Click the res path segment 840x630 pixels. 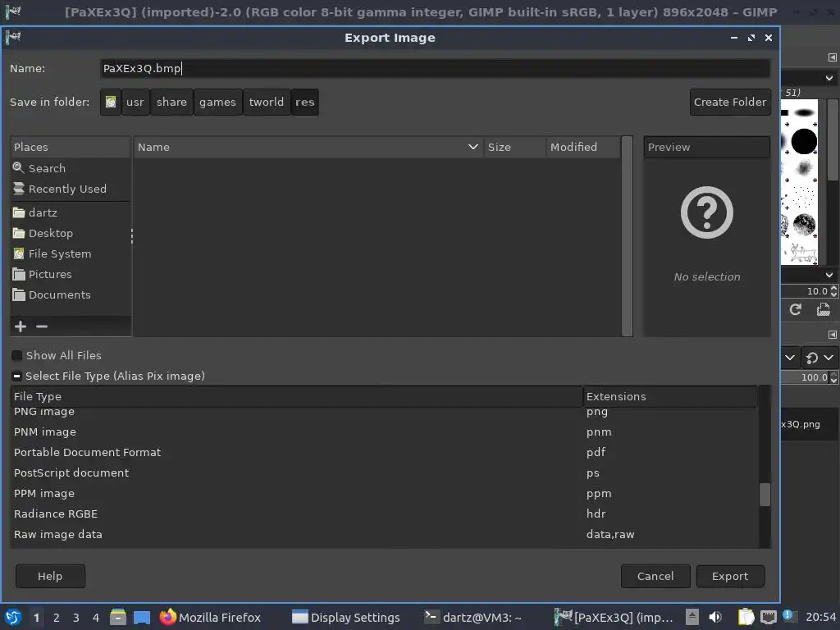point(305,102)
